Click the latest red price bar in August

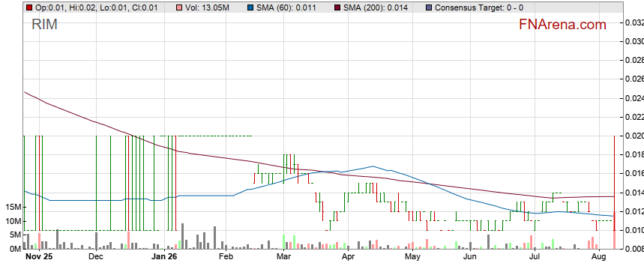(x=614, y=183)
